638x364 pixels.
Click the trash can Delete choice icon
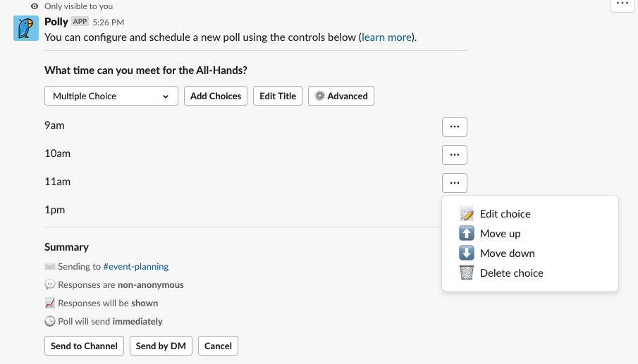(x=467, y=273)
